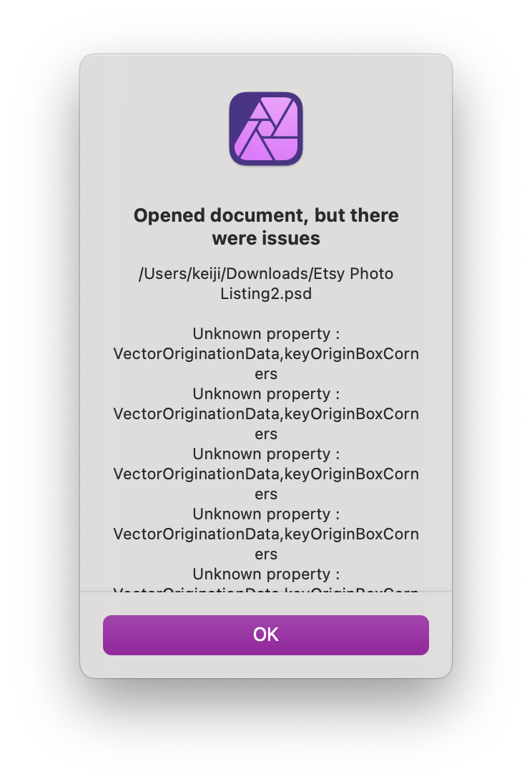The width and height of the screenshot is (532, 784).
Task: Click the fifth "Unknown property :" label
Action: 266,574
